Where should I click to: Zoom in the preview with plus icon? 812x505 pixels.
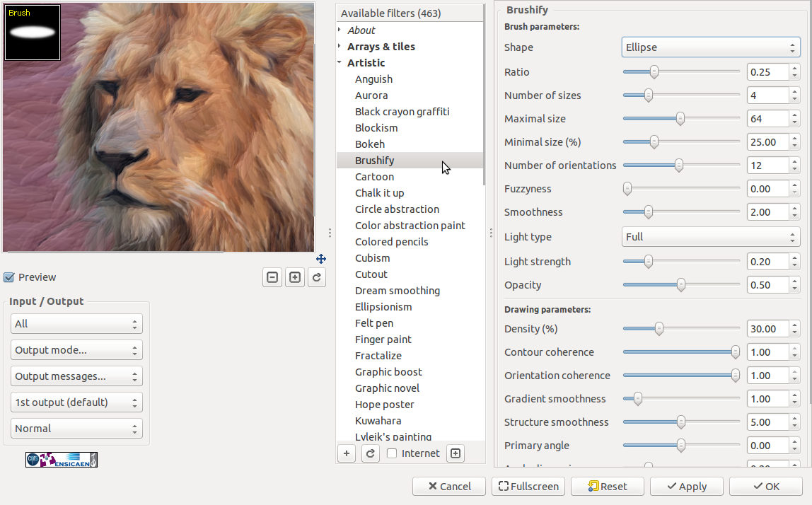[x=295, y=278]
